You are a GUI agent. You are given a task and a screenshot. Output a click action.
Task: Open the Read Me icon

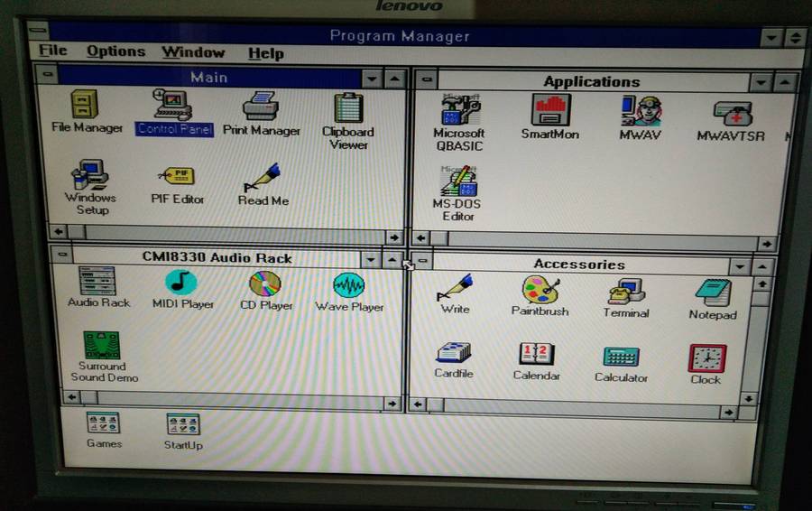(x=263, y=184)
